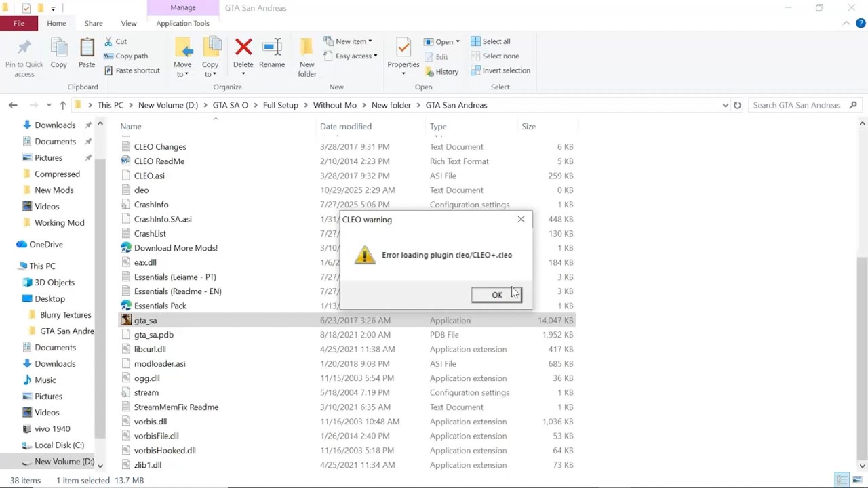Switch to Details view layout icon

[842, 480]
